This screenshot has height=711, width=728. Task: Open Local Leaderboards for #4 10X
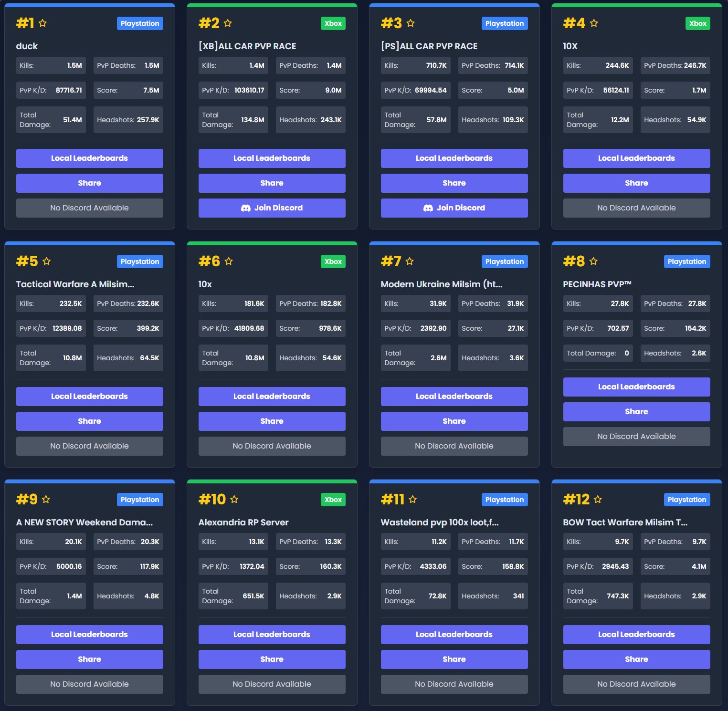[637, 158]
